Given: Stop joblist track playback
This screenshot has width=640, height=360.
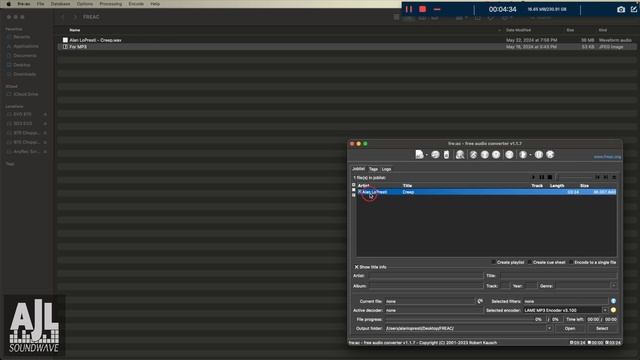Looking at the screenshot, I should (x=550, y=177).
